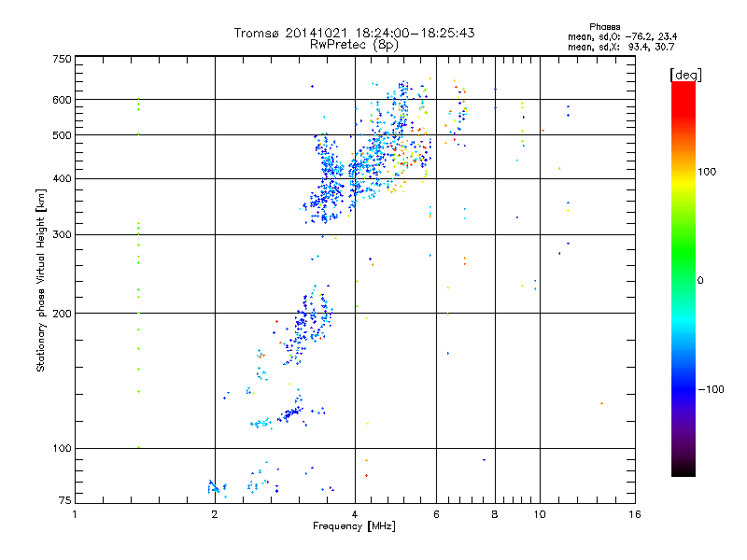
Task: Click the x-axis tick label '8'
Action: click(x=495, y=514)
